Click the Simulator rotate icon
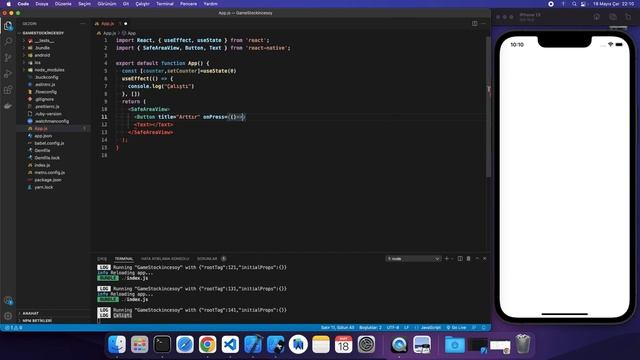640x360 pixels. click(x=628, y=17)
